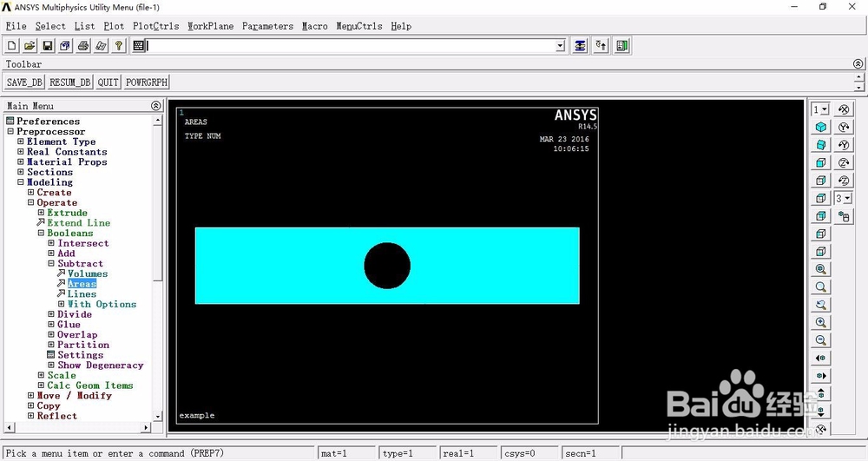Viewport: 868px width, 461px height.
Task: Click the POWRGRPH button
Action: click(x=147, y=82)
